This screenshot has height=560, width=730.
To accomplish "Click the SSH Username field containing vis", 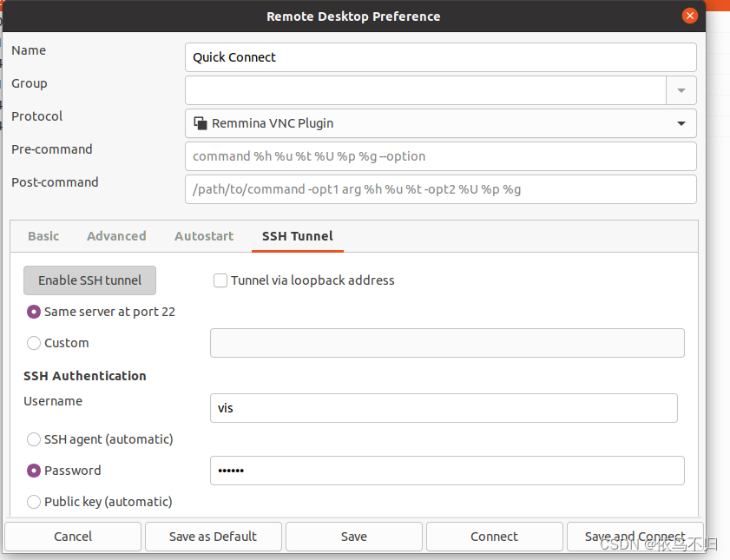I will coord(444,408).
